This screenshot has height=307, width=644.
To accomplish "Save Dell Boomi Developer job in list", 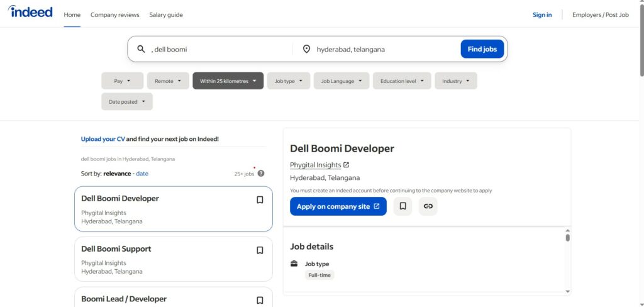I will 260,200.
